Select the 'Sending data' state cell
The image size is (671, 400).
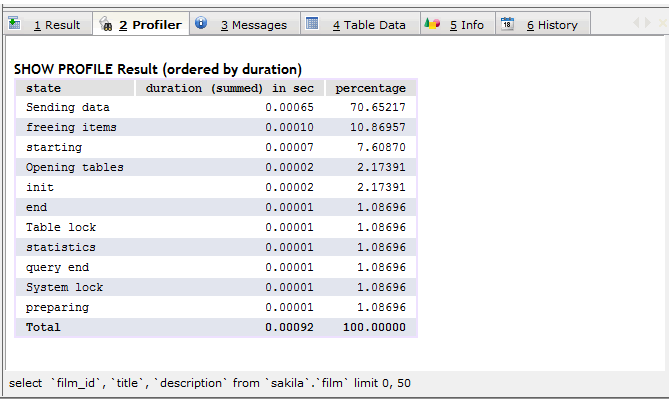[67, 107]
